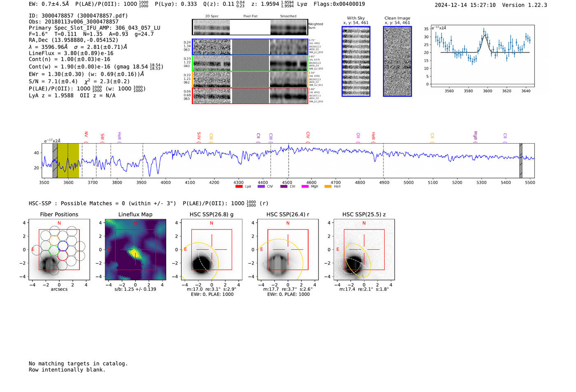Open the Lineflux Map panel
The width and height of the screenshot is (576, 392).
click(135, 249)
